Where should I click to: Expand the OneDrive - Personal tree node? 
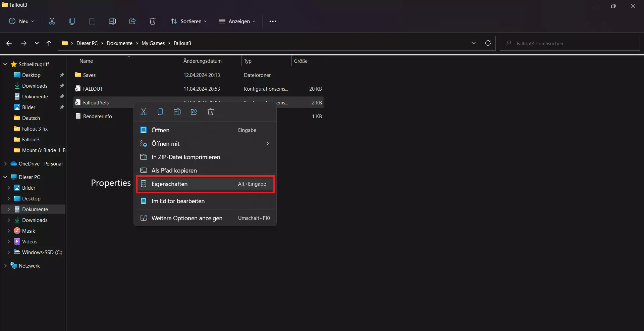point(5,164)
